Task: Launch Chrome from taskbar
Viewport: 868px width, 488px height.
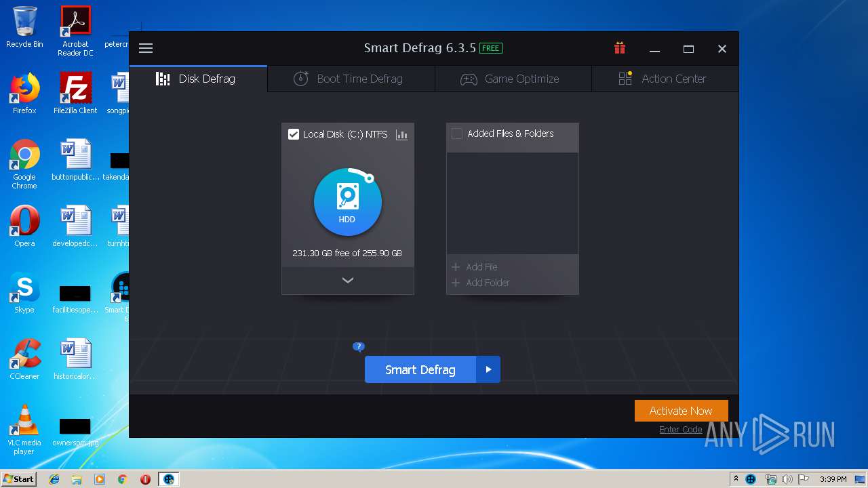Action: [x=123, y=479]
